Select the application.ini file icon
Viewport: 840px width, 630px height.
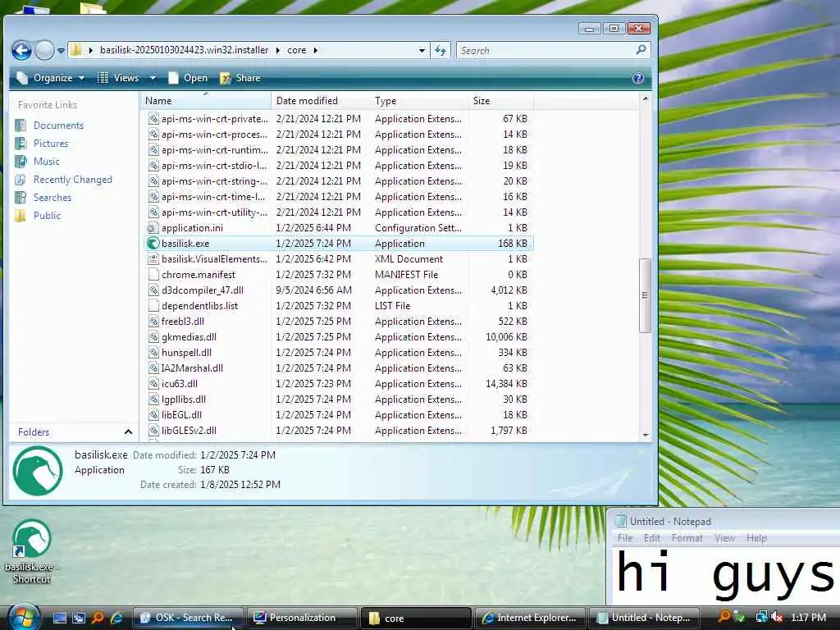pos(153,228)
